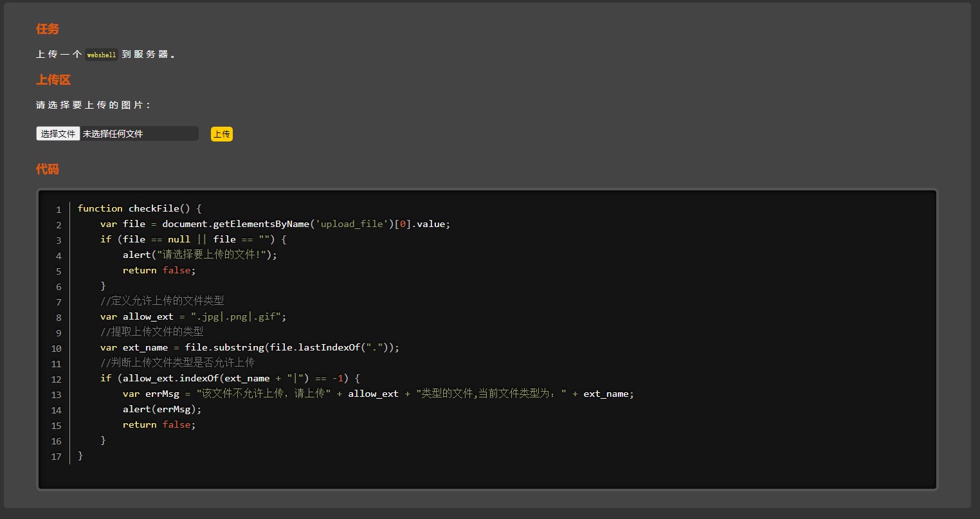
Task: Click the 未选择任何文件 file status text
Action: 113,134
